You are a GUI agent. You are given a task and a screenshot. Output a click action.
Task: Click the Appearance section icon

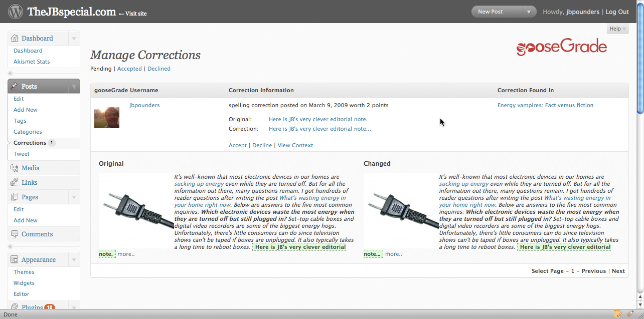14,259
